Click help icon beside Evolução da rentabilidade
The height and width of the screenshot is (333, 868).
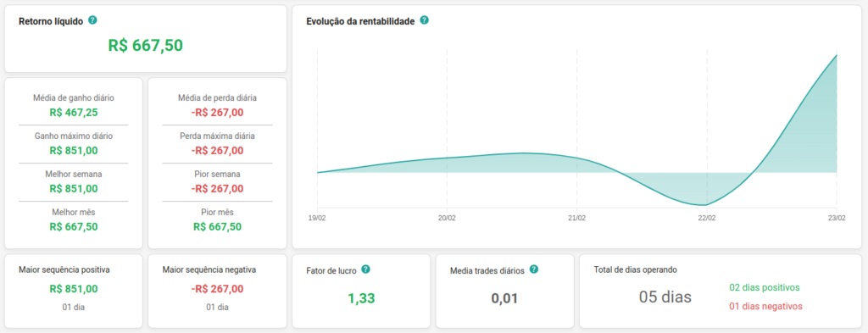tap(424, 20)
